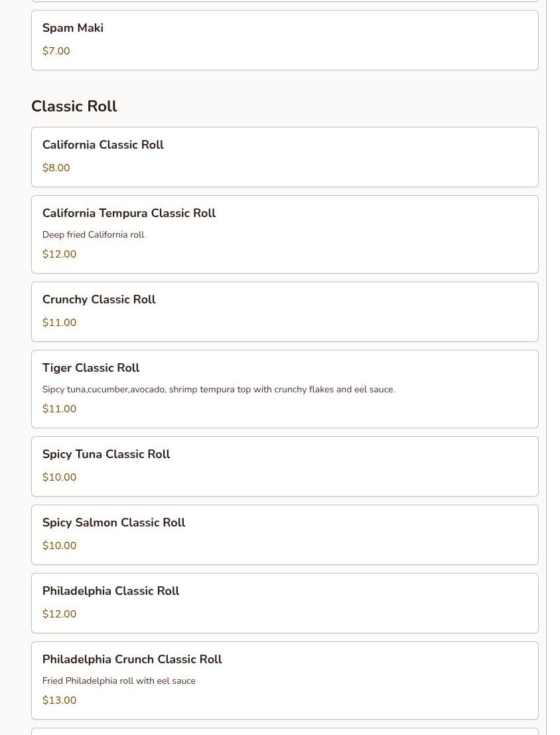
Task: Click the $7.00 price under Spam Maki
Action: [x=56, y=50]
